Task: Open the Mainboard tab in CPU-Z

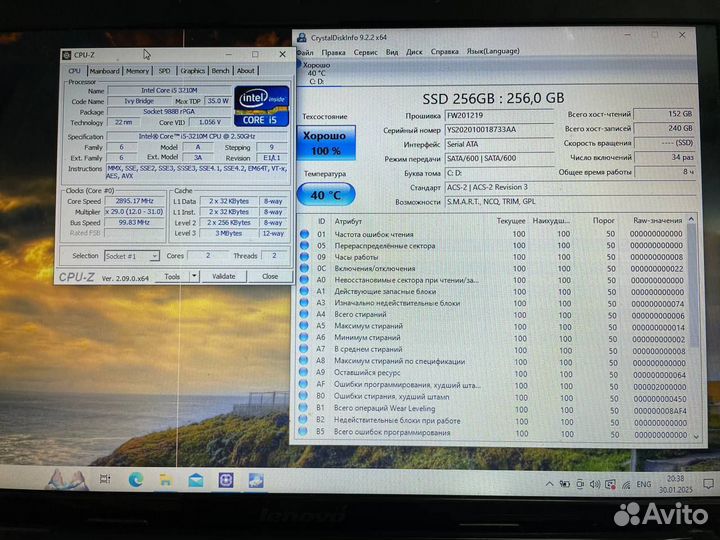Action: pos(104,71)
